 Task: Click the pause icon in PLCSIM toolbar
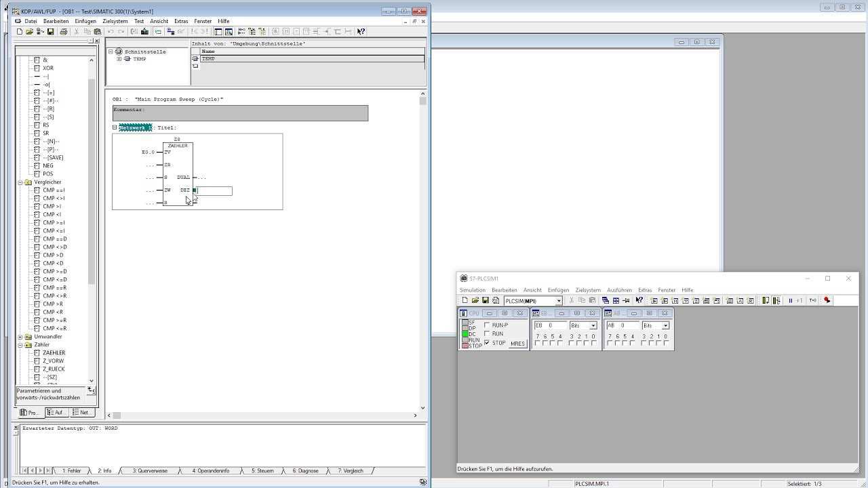point(790,301)
